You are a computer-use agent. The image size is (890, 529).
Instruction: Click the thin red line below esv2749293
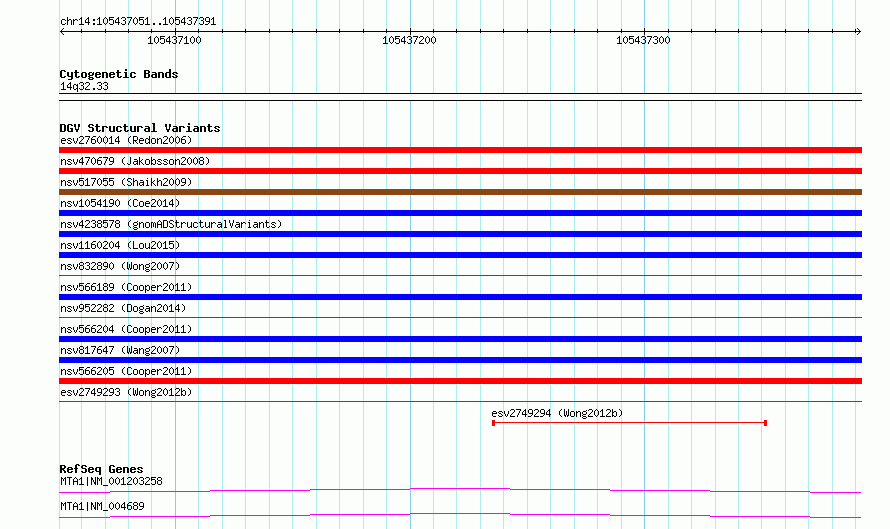pyautogui.click(x=460, y=402)
